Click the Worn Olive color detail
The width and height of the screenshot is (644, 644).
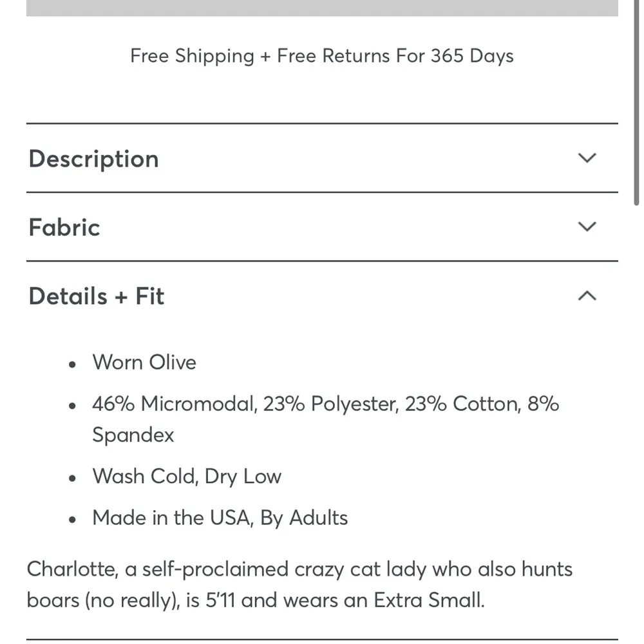144,362
